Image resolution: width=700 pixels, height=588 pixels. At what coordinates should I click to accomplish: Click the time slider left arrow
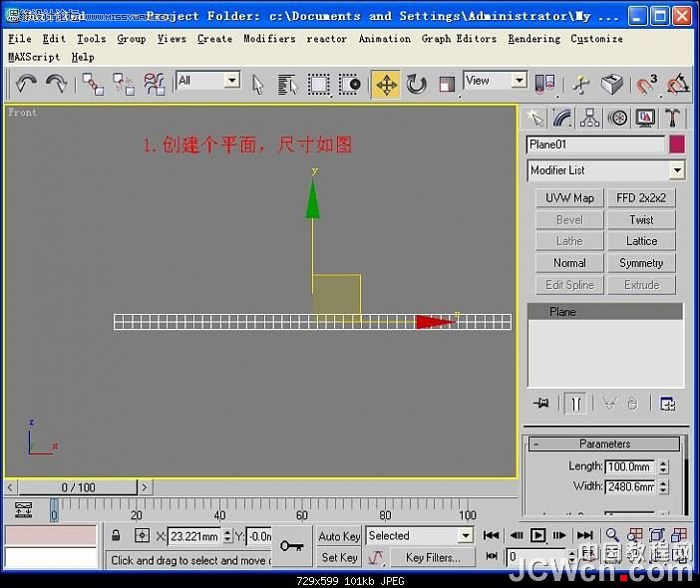[x=10, y=487]
